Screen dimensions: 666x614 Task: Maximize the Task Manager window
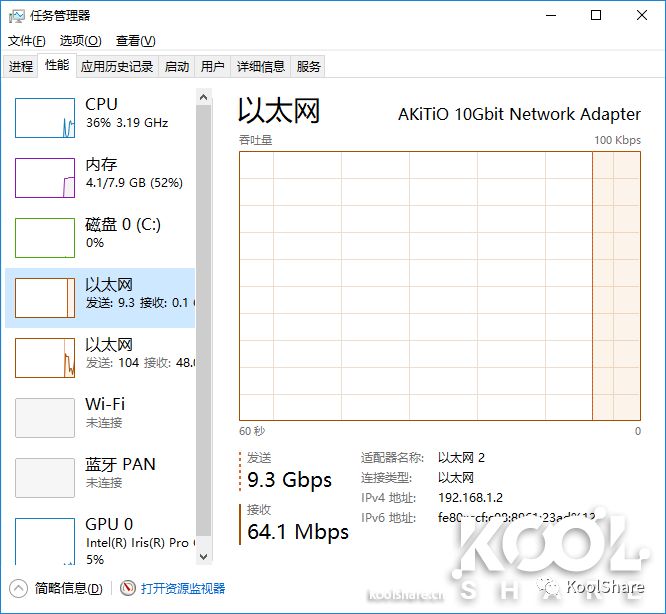(596, 16)
